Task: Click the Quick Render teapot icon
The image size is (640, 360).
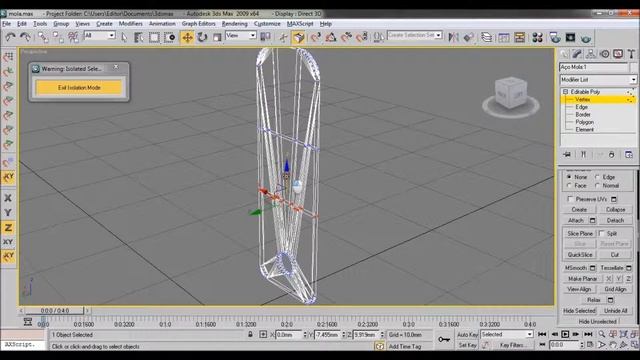Action: tap(586, 38)
